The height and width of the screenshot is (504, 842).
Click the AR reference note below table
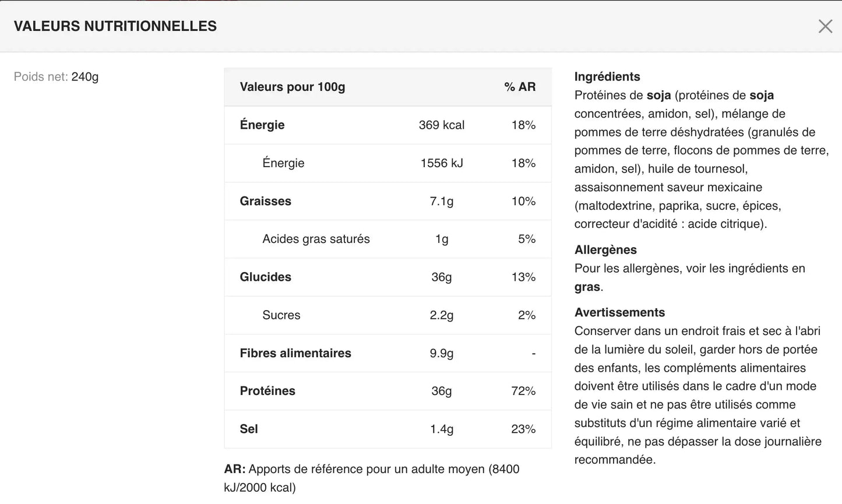372,478
